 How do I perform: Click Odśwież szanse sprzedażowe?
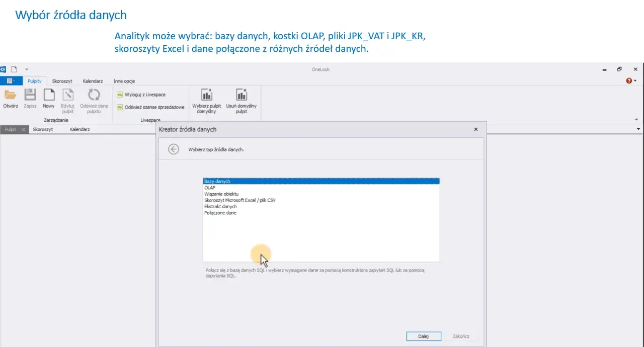point(150,107)
